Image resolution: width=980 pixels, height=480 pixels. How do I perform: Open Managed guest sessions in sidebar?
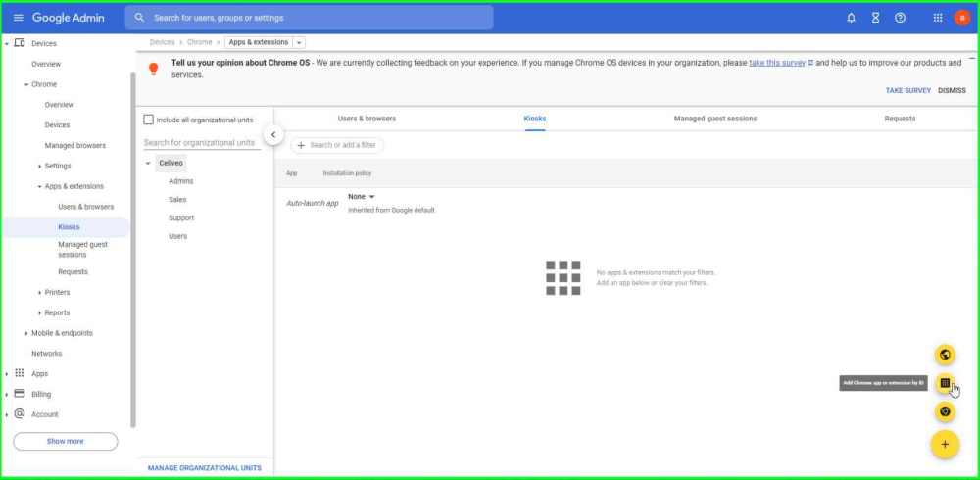click(82, 250)
